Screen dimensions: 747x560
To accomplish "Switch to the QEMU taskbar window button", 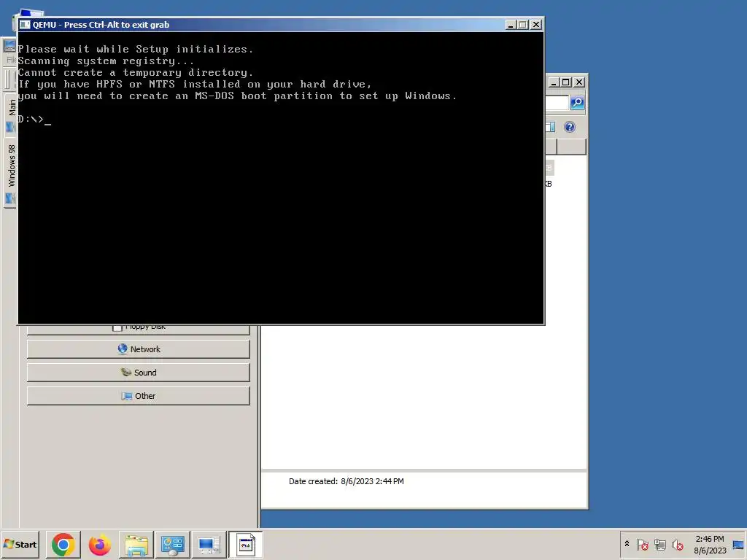I will (245, 544).
